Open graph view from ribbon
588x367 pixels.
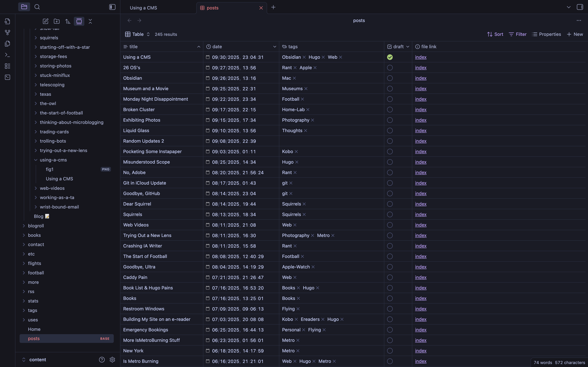(x=8, y=33)
